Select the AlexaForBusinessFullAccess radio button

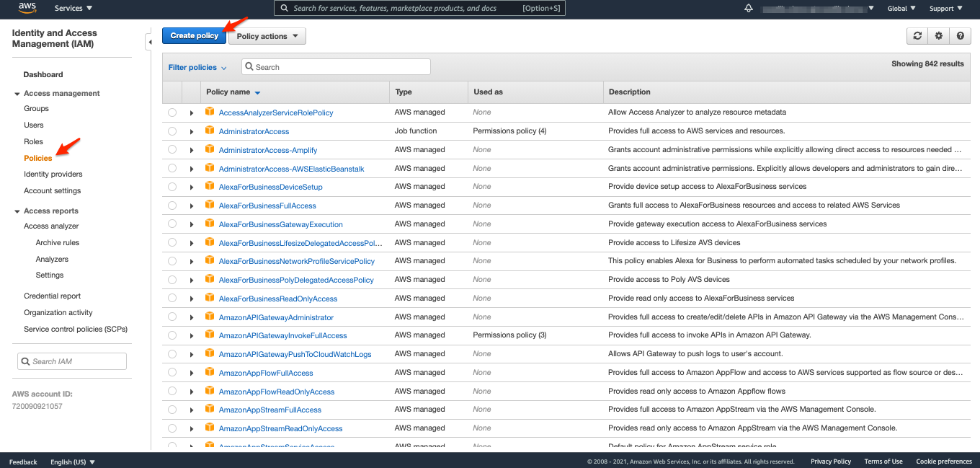[x=172, y=206]
